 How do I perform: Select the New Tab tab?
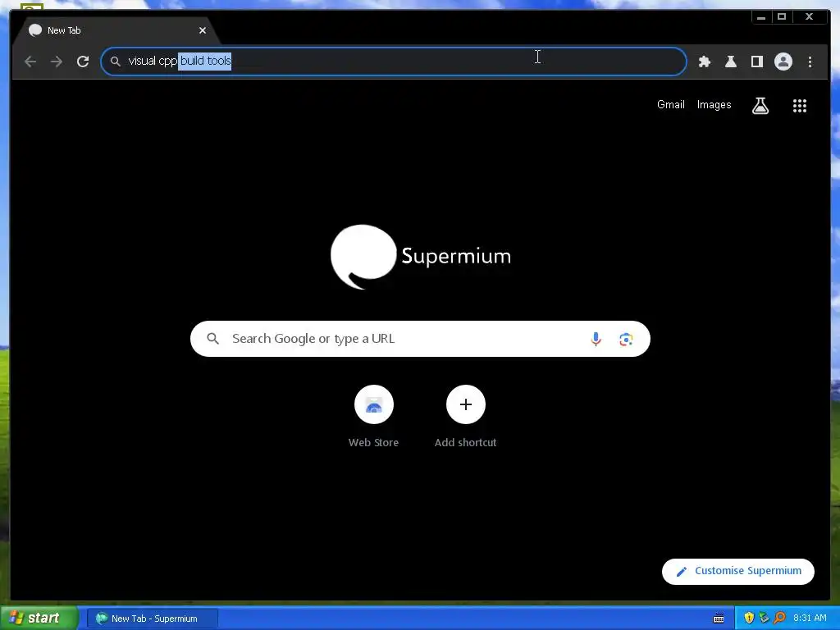point(116,30)
